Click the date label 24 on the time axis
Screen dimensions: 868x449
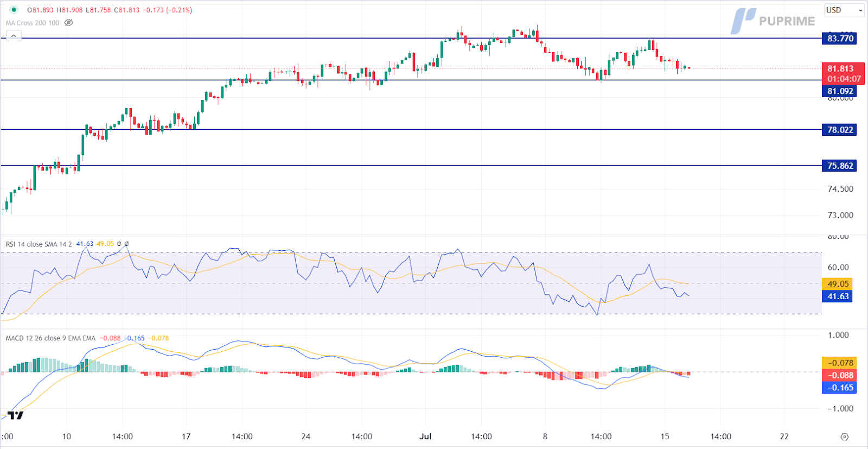click(x=306, y=437)
